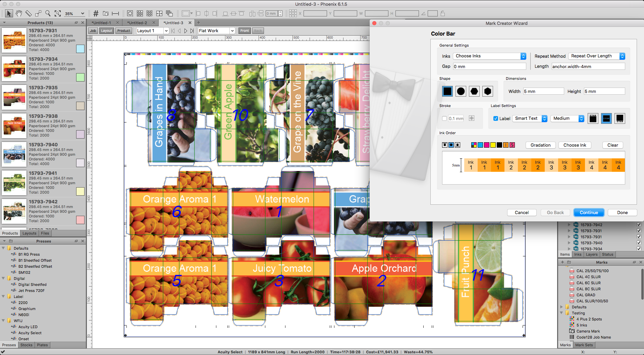The image size is (644, 355).
Task: Select the hexagon shape for color bar
Action: pyautogui.click(x=488, y=91)
